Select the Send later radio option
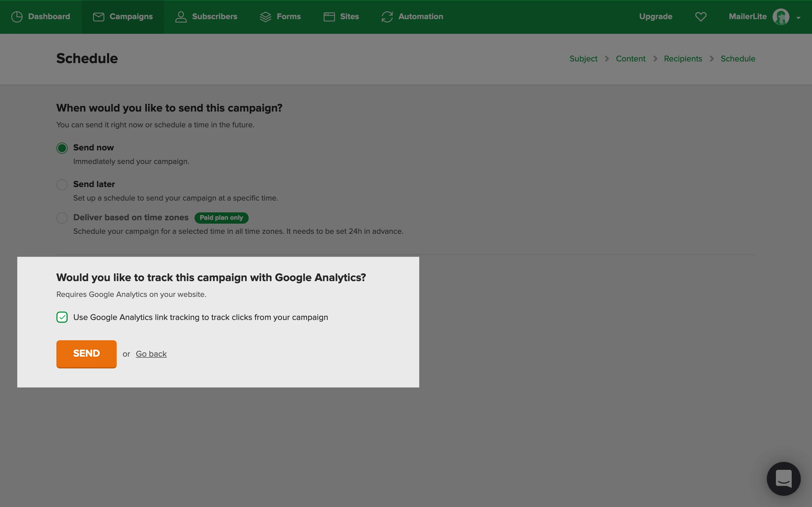This screenshot has height=507, width=812. (62, 184)
